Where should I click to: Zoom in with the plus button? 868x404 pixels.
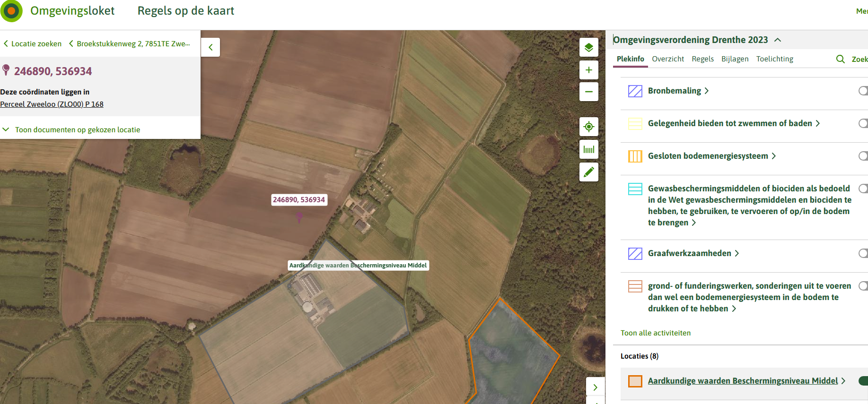[589, 70]
